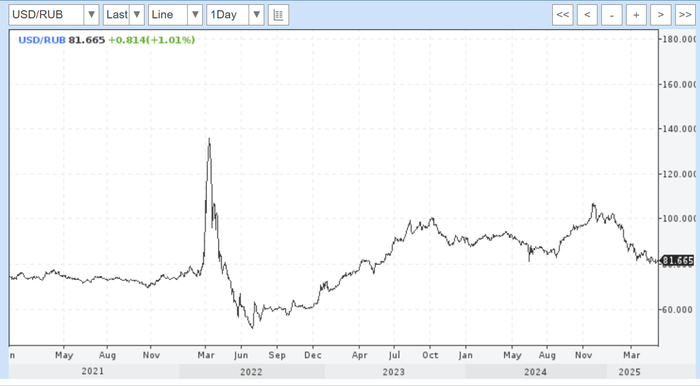Zoom in using the plus button
Image resolution: width=700 pixels, height=386 pixels.
(636, 15)
